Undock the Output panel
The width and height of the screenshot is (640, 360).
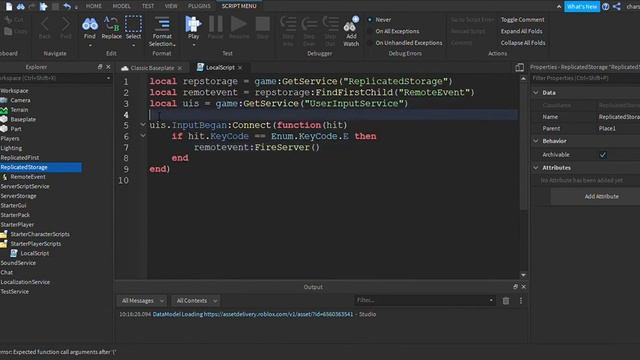515,287
